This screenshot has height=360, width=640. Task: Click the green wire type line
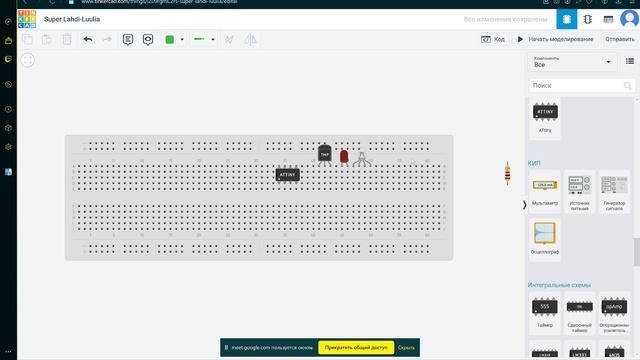pos(199,39)
